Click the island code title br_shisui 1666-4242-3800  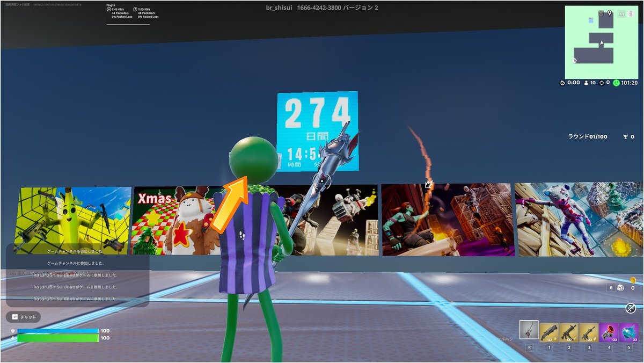coord(322,9)
